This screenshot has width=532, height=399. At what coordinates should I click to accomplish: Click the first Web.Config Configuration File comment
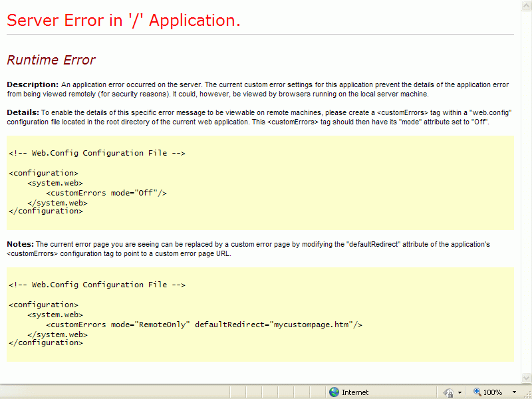click(x=97, y=153)
